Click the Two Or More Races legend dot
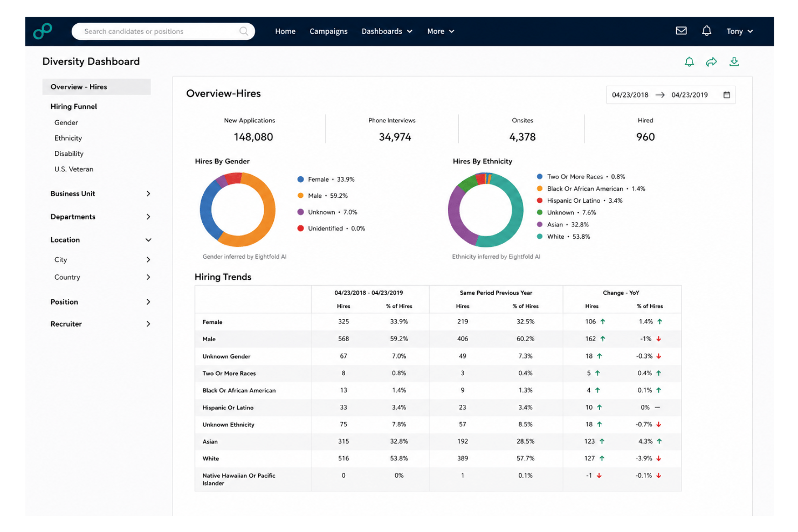 540,177
